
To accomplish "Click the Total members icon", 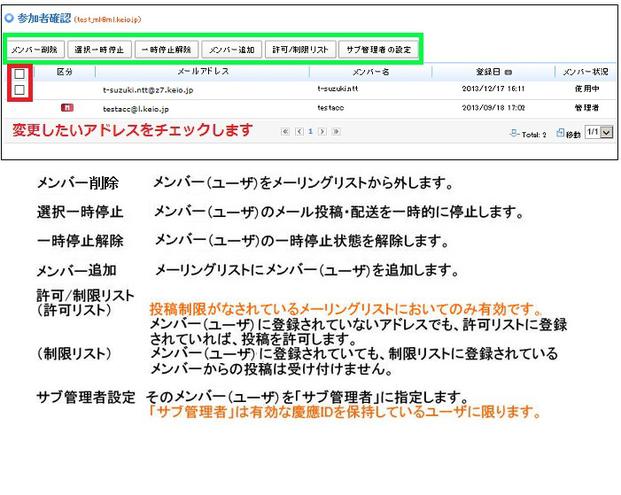I will pyautogui.click(x=513, y=132).
